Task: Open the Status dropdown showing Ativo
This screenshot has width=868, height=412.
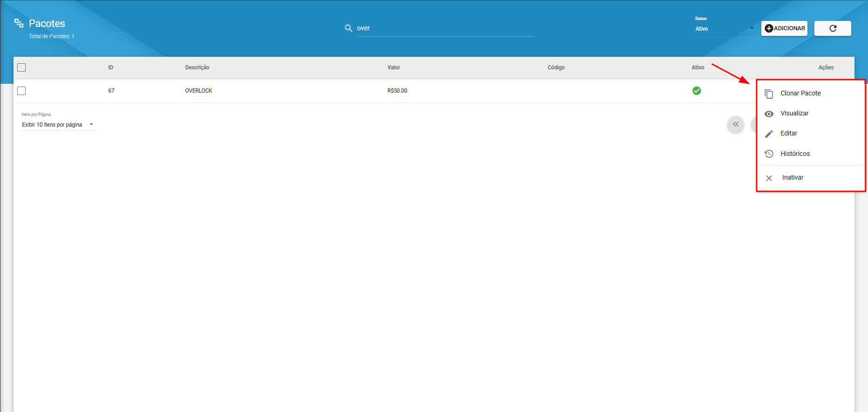Action: [x=724, y=28]
